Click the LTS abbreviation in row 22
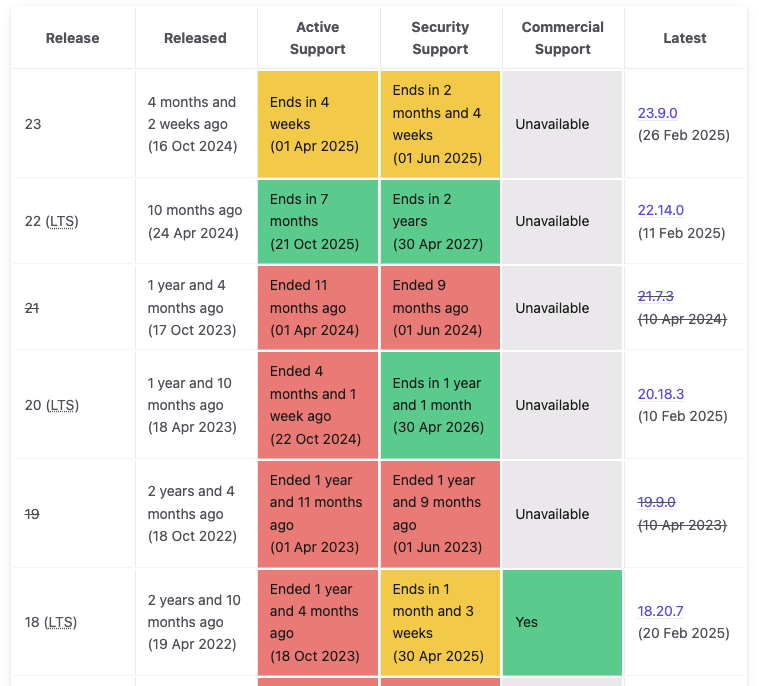Image resolution: width=759 pixels, height=686 pixels. click(x=61, y=221)
